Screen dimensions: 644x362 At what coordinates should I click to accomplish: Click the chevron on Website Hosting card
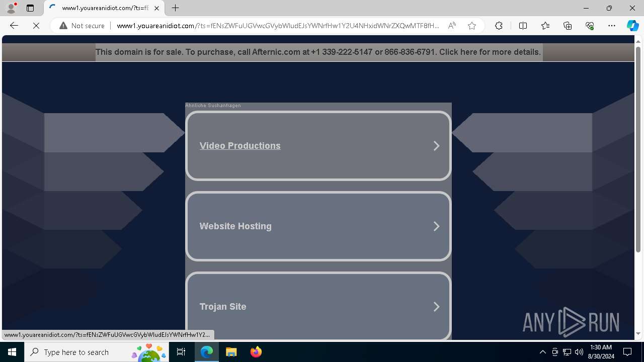tap(436, 226)
